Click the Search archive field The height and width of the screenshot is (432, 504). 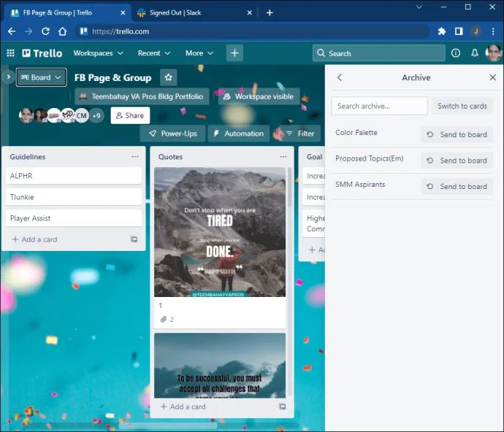(x=380, y=106)
